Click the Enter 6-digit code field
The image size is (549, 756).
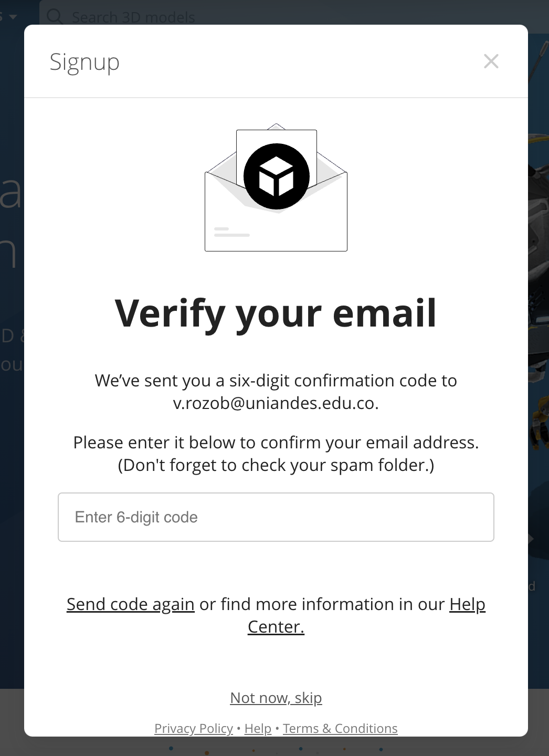click(276, 517)
